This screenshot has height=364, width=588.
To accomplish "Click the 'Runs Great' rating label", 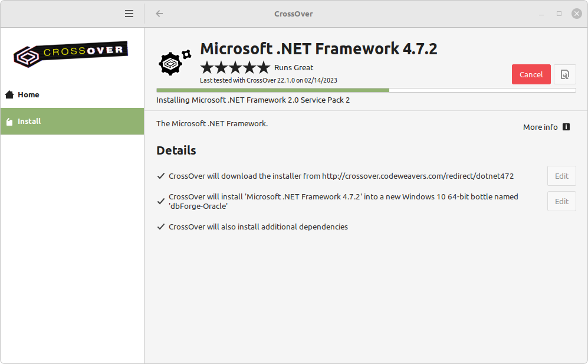I will 294,67.
